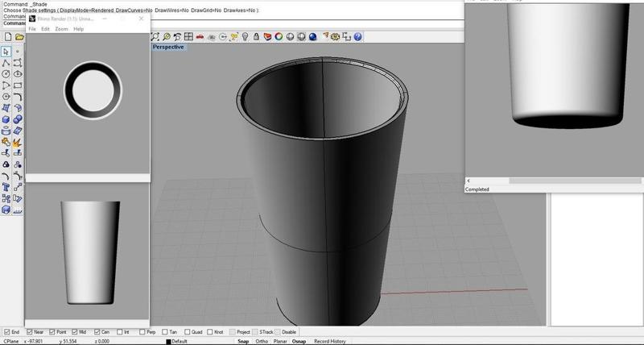Click the black layer color swatch
644x345 pixels.
[168, 342]
